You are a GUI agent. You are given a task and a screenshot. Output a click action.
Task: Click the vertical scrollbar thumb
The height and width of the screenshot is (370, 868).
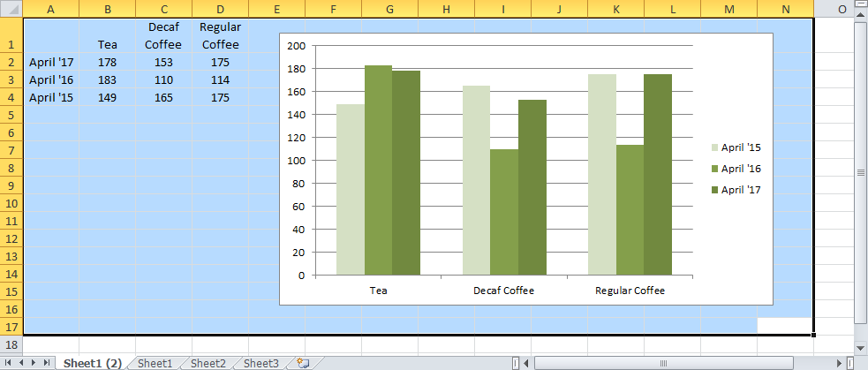pyautogui.click(x=861, y=173)
